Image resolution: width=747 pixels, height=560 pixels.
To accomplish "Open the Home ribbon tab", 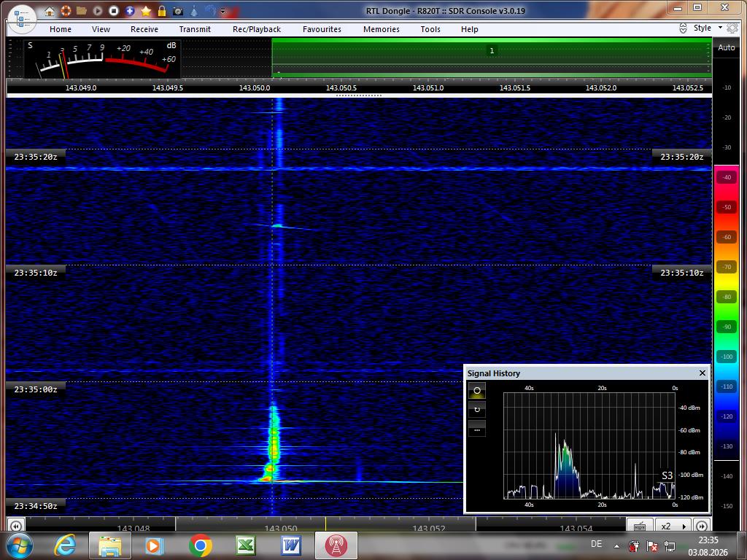I will (61, 29).
